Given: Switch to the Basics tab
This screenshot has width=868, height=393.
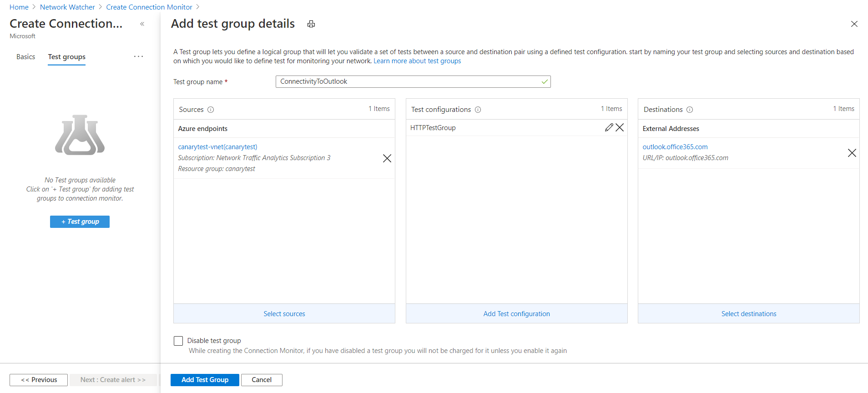Looking at the screenshot, I should [x=25, y=57].
